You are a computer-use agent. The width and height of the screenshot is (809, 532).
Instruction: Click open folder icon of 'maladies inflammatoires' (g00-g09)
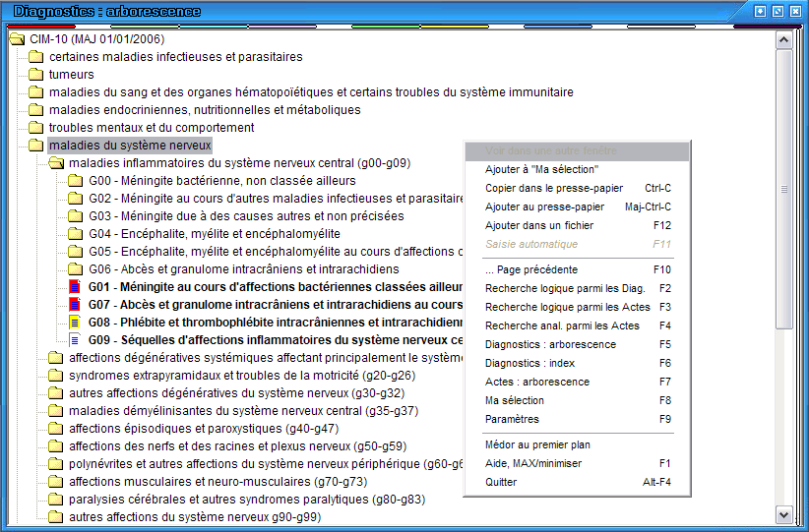tap(56, 163)
